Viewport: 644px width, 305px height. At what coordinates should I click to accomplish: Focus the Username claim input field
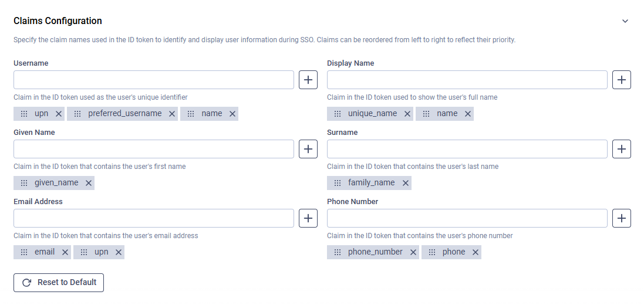pos(154,80)
